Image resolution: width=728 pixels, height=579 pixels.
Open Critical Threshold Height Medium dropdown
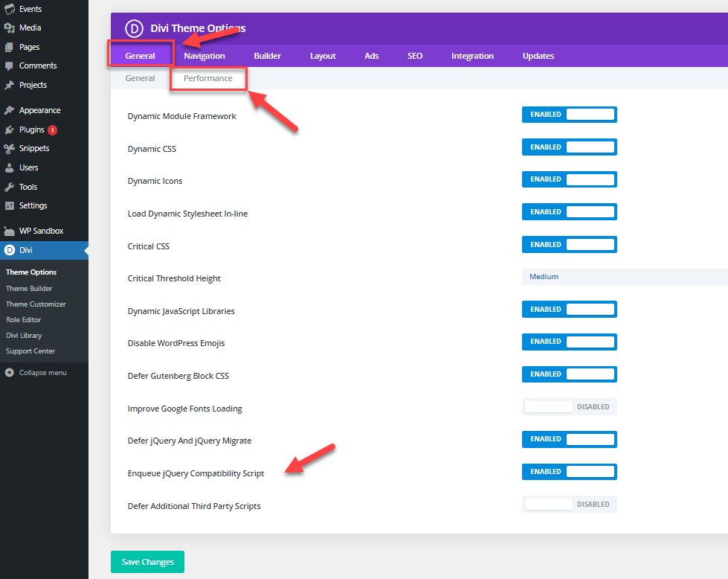625,277
